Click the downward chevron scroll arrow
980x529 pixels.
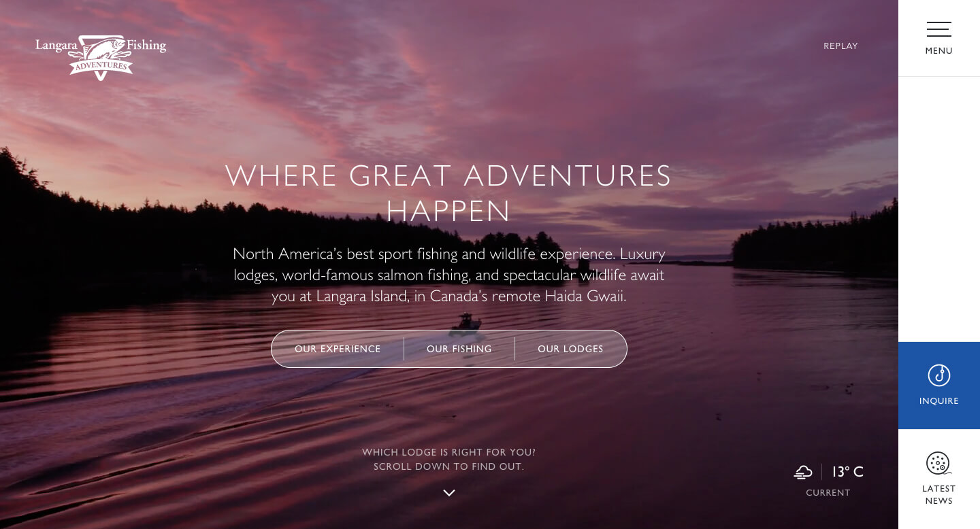pos(449,493)
